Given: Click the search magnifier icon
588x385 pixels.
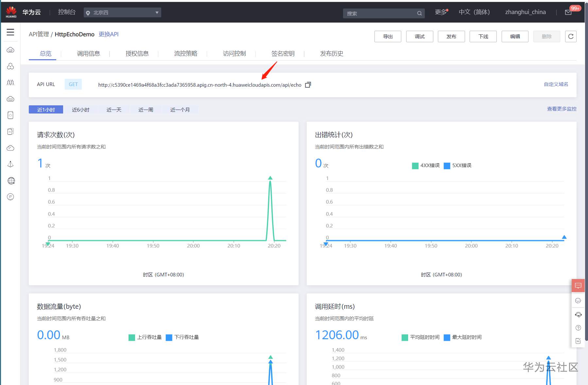Looking at the screenshot, I should (419, 13).
